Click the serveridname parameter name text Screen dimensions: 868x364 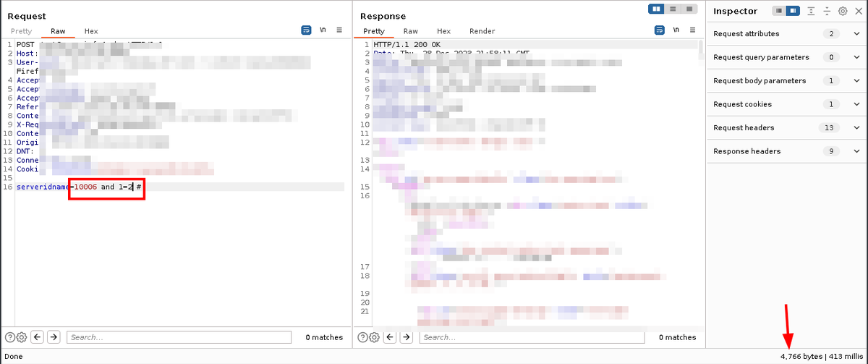(x=43, y=187)
